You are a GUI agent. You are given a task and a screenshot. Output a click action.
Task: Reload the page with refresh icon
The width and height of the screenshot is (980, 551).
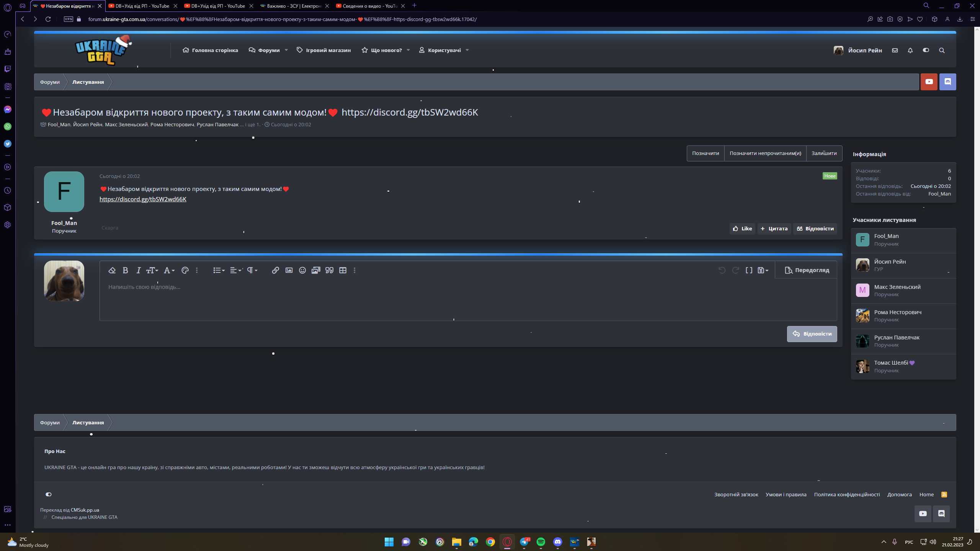48,19
